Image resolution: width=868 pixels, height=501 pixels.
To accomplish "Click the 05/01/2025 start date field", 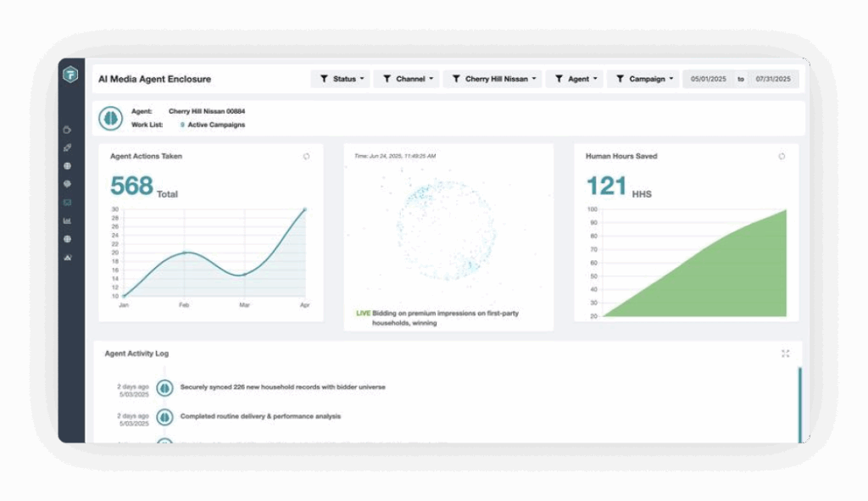I will pos(708,79).
